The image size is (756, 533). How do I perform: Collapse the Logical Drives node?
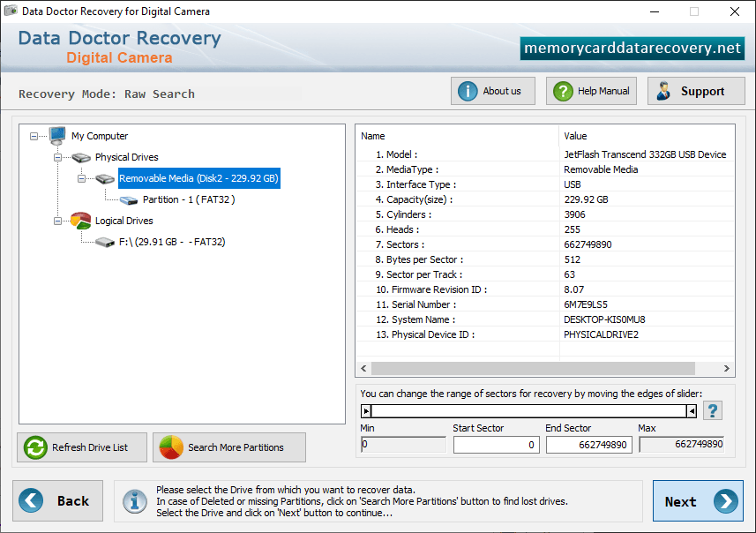click(58, 221)
